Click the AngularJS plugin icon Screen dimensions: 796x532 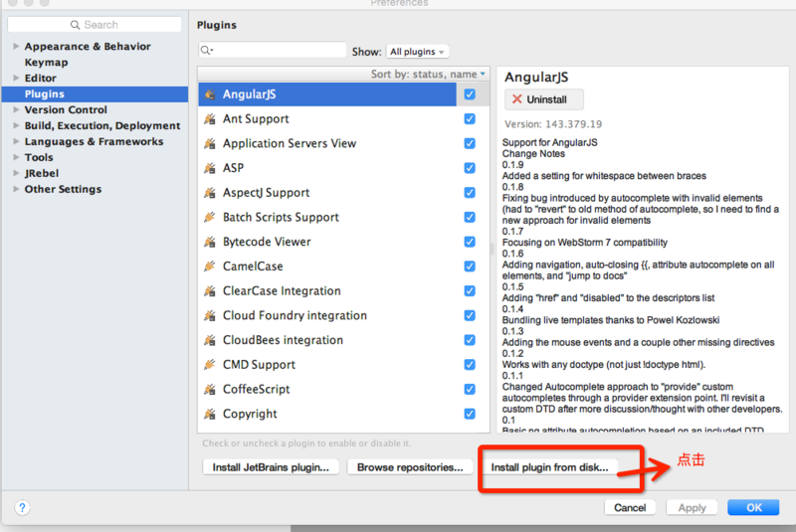[x=210, y=94]
